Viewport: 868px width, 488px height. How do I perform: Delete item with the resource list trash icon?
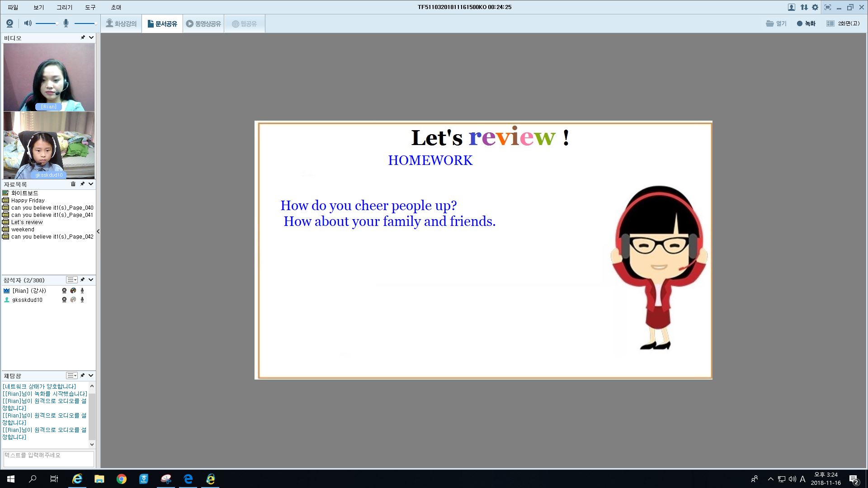73,184
